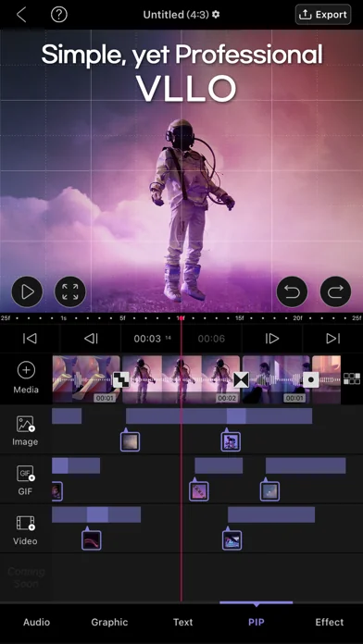Select the left Video layer bar
Screen dimensions: 363x644
click(96, 514)
